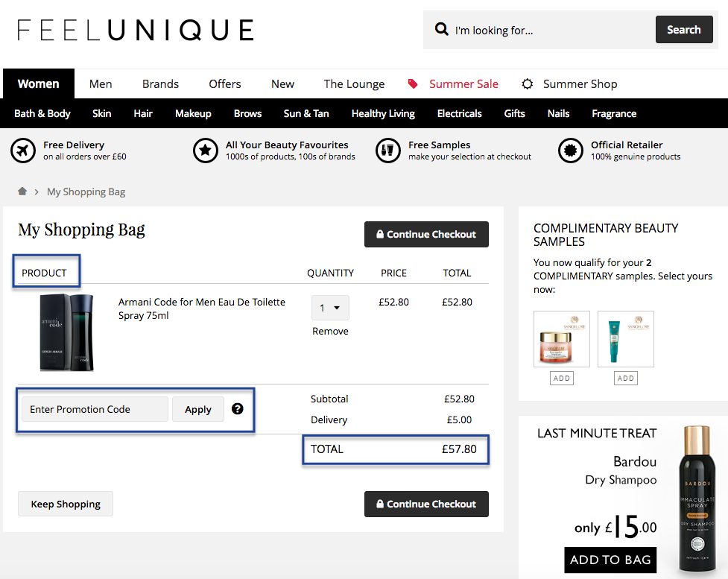This screenshot has width=728, height=579.
Task: Open the Skin category
Action: coord(101,114)
